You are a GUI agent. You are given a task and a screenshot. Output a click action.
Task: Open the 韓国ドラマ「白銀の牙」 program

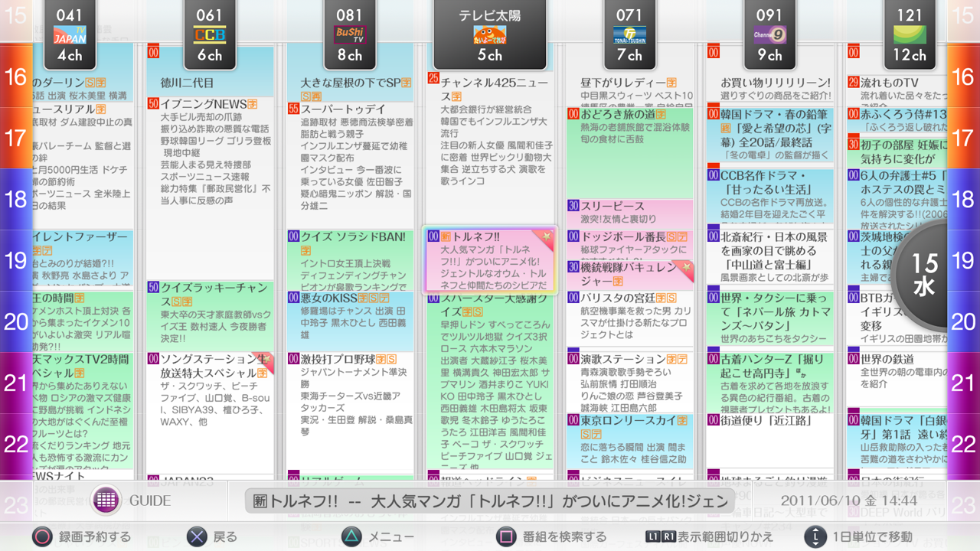point(897,442)
